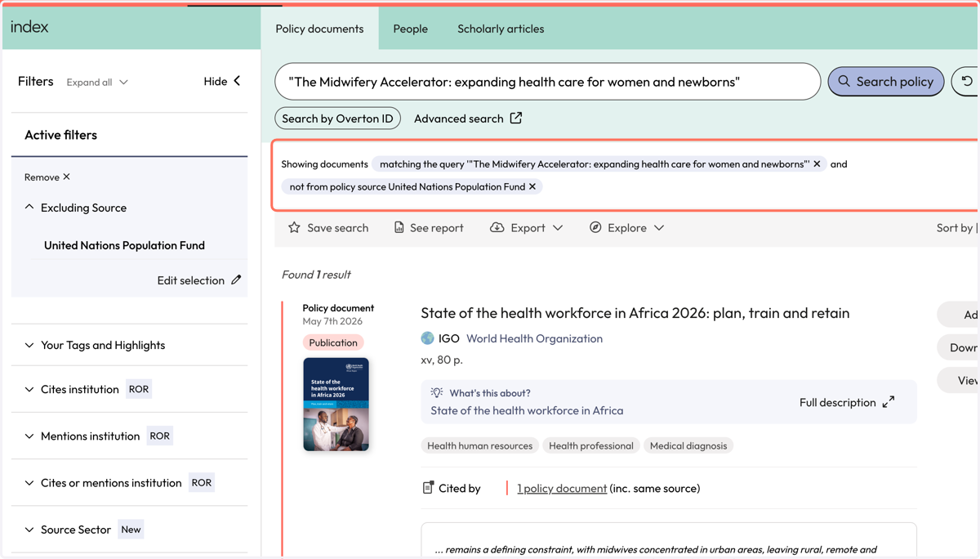Click the See report button
The image size is (980, 559).
coord(428,228)
